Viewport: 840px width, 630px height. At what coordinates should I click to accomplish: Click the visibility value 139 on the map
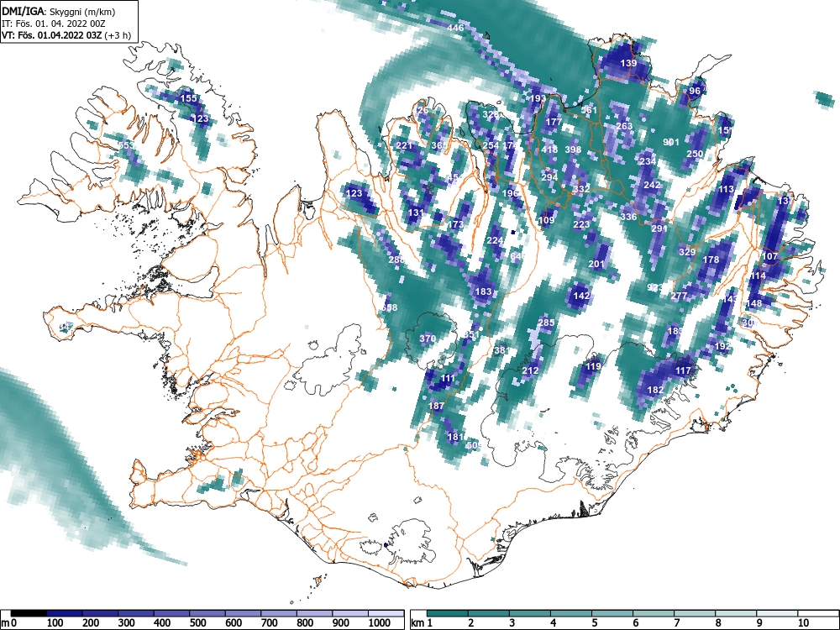(x=628, y=63)
